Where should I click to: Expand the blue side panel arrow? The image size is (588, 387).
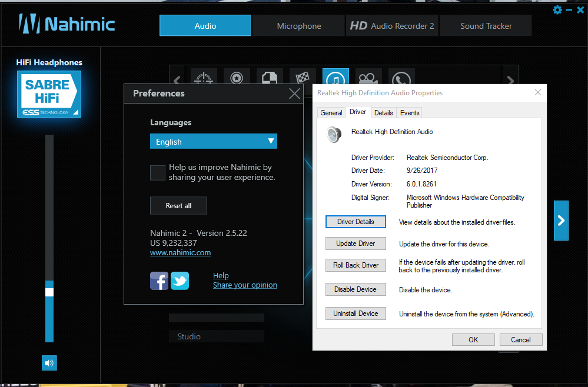pos(561,221)
